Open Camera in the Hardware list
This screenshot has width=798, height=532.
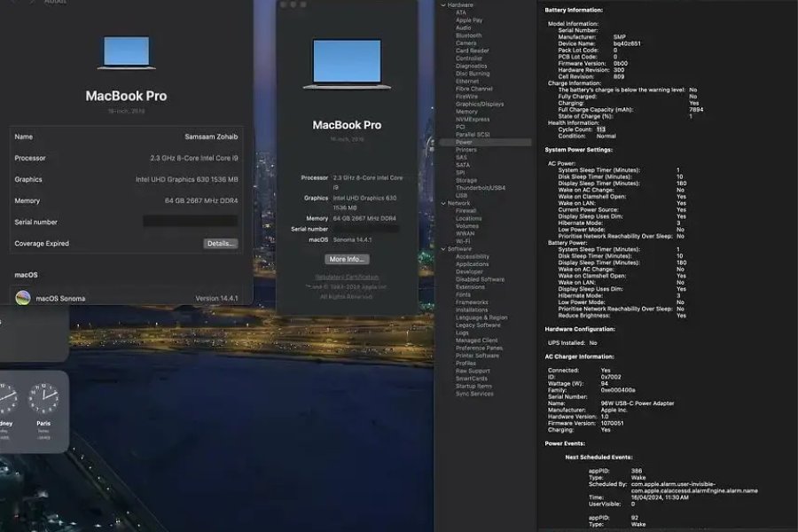point(465,43)
